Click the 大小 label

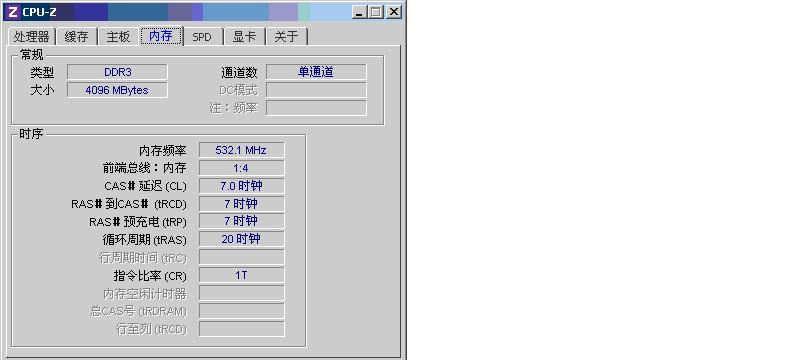pos(42,90)
